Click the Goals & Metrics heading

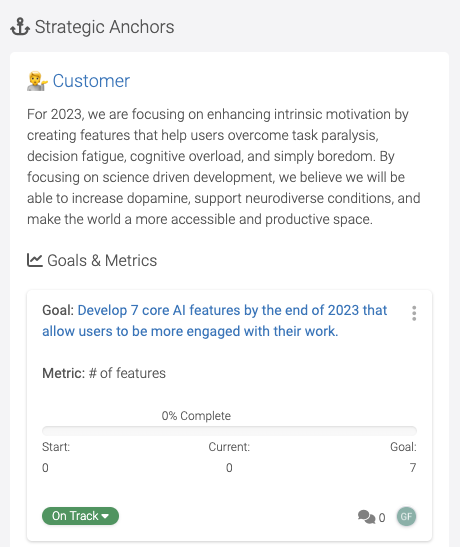102,260
